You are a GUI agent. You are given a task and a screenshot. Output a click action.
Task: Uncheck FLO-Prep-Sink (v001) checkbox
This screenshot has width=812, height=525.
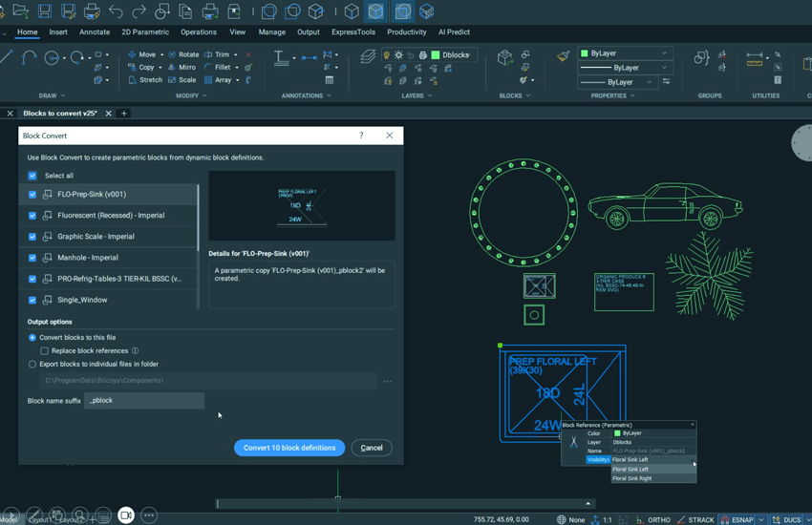point(32,195)
